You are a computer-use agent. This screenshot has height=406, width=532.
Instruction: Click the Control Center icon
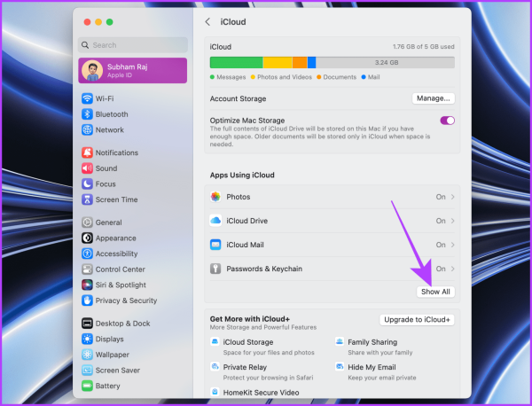[87, 269]
